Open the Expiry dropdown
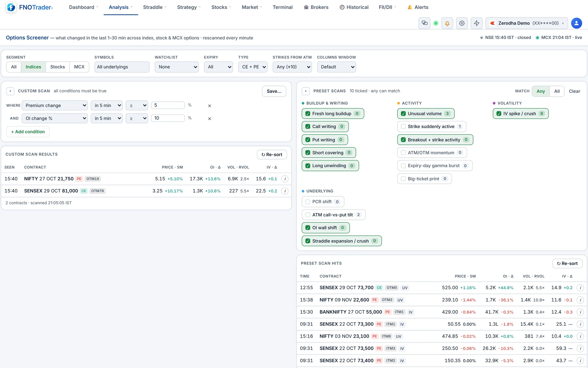The width and height of the screenshot is (588, 368). point(218,67)
